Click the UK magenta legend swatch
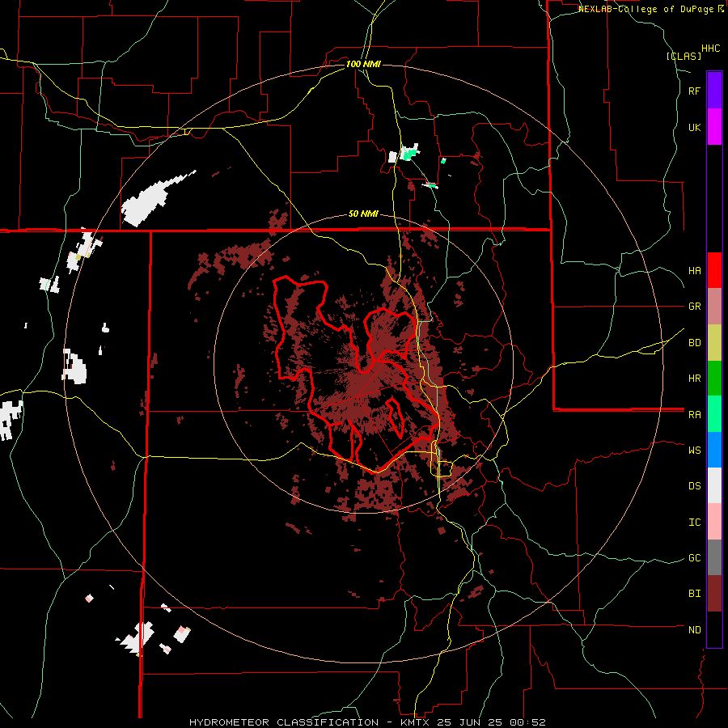The height and width of the screenshot is (728, 728). click(x=714, y=127)
